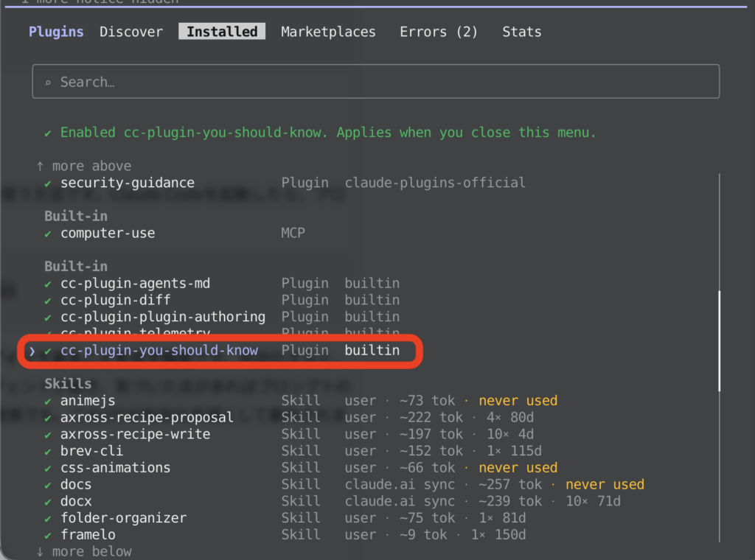Select the folder-organizer skill name
Screen dimensions: 755x560
[x=123, y=518]
